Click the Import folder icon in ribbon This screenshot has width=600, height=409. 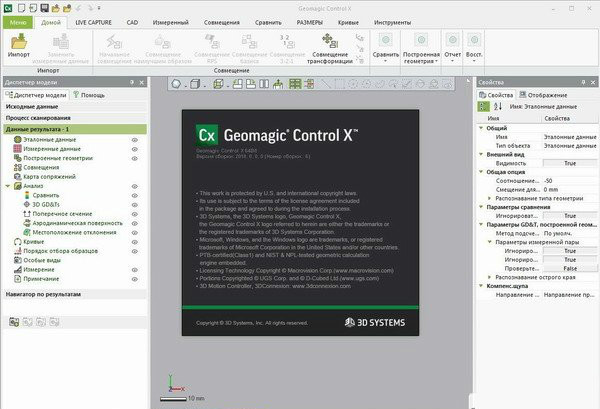pos(18,41)
